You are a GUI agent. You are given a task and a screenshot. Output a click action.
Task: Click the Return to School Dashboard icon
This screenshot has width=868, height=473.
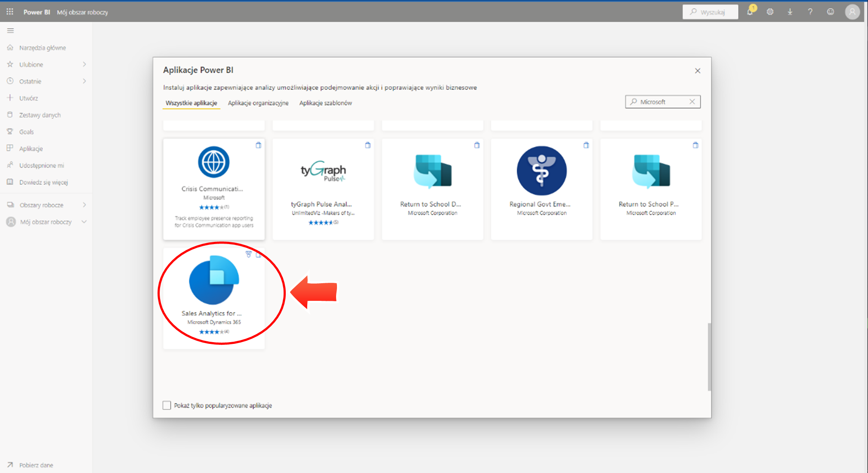click(x=432, y=172)
